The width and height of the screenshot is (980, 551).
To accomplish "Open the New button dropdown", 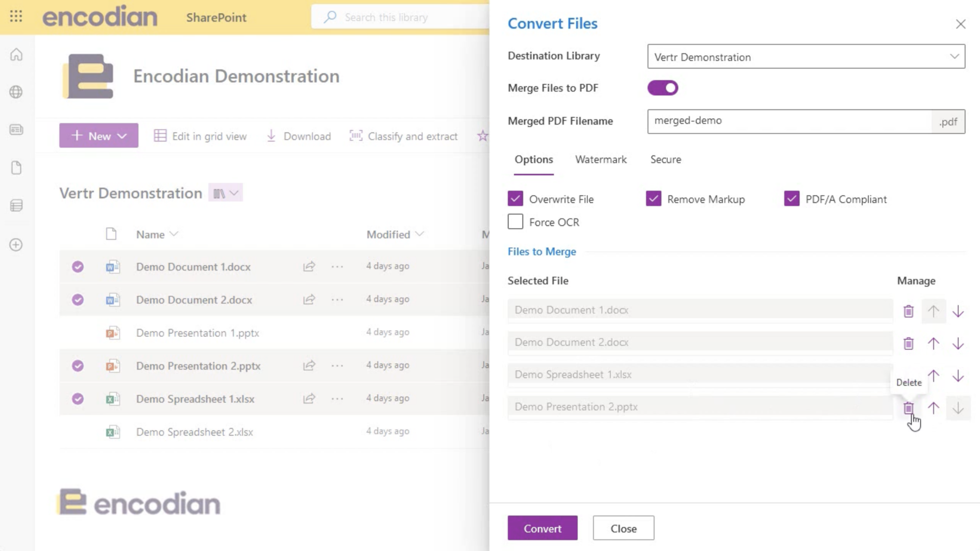I will 99,135.
